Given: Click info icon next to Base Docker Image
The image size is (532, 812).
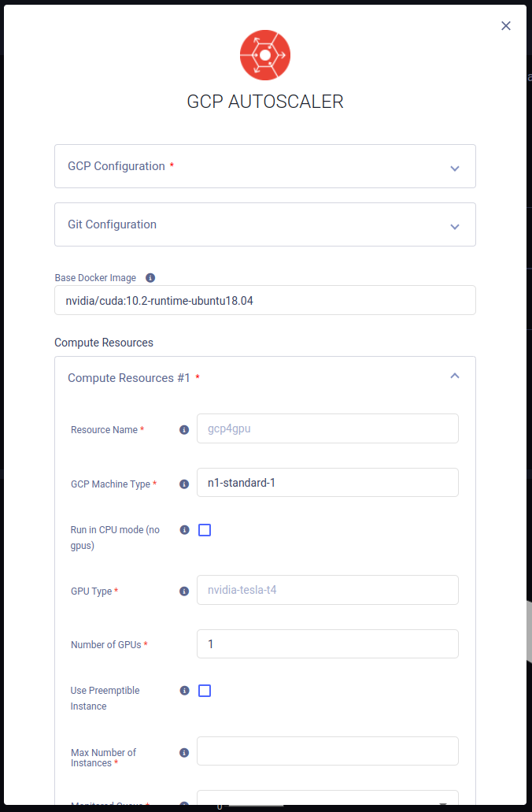Looking at the screenshot, I should click(150, 278).
